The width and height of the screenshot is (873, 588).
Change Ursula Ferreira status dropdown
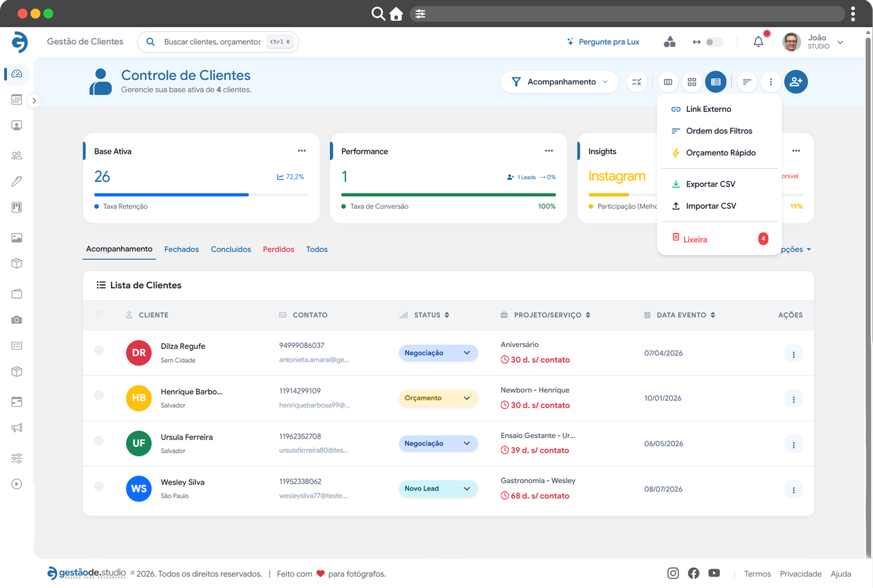click(438, 443)
